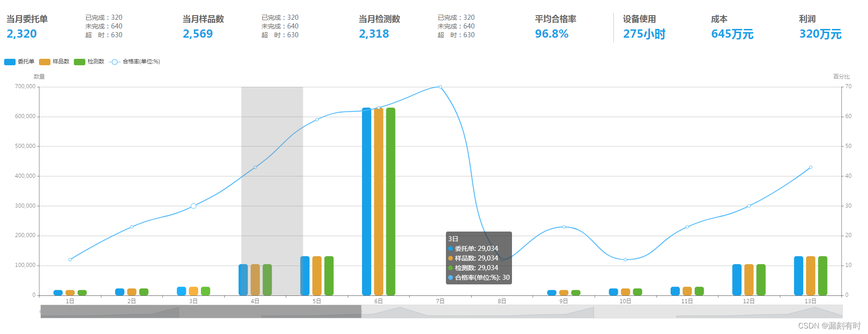The height and width of the screenshot is (334, 868).
Task: Click the blue 委托单 bar for 6日
Action: [367, 201]
